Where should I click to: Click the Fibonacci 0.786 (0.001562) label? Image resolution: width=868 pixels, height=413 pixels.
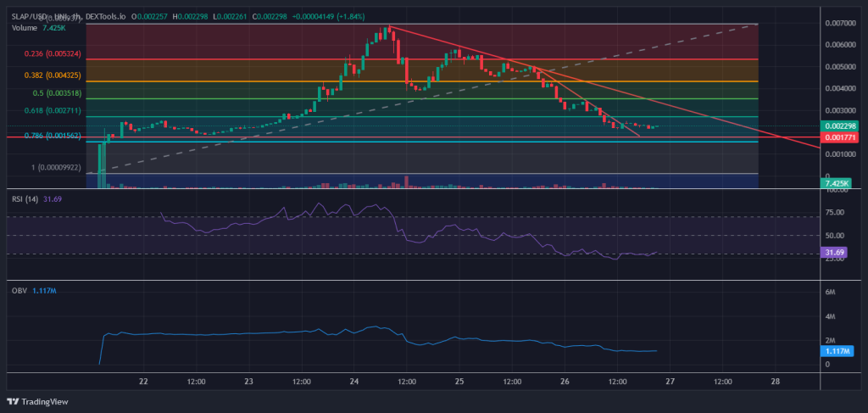click(x=53, y=136)
